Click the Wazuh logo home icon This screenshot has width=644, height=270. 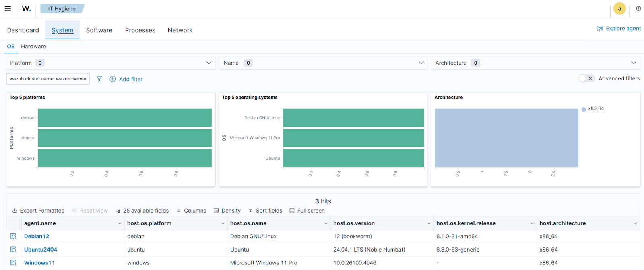[27, 8]
